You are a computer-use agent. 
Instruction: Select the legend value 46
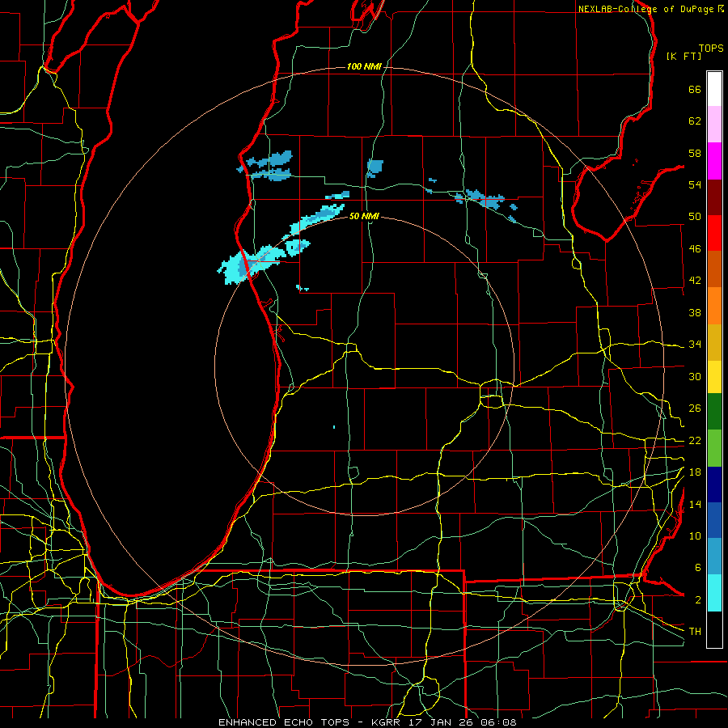click(695, 249)
